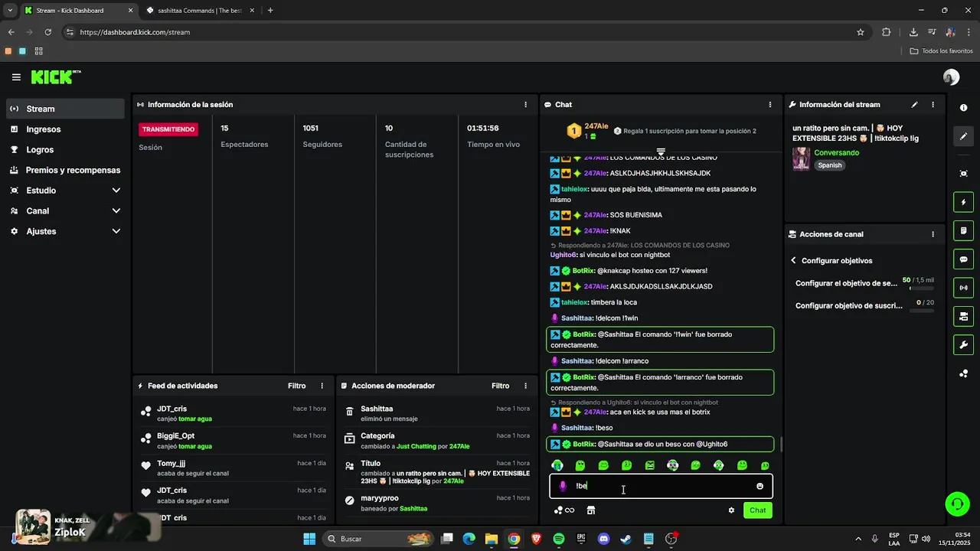Open Ingresos in the sidebar
Viewport: 980px width, 551px height.
point(66,129)
